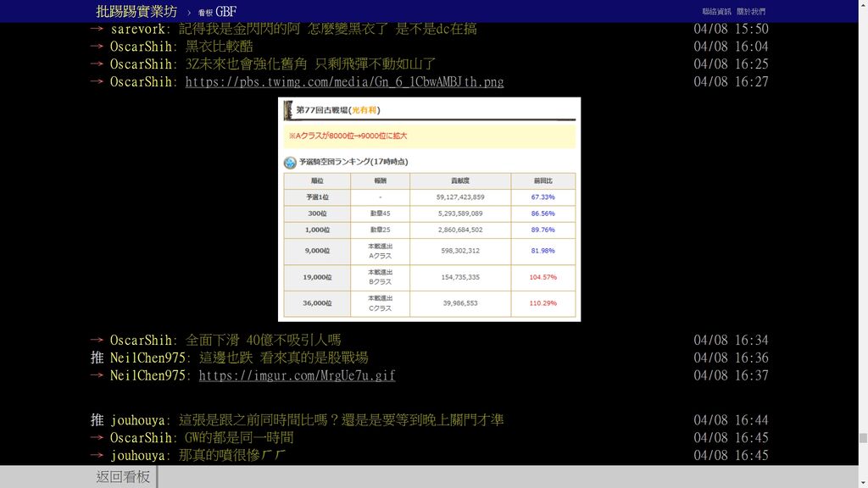The width and height of the screenshot is (868, 488).
Task: Open the imgur.com MrgUe7u.gif link
Action: click(x=297, y=375)
